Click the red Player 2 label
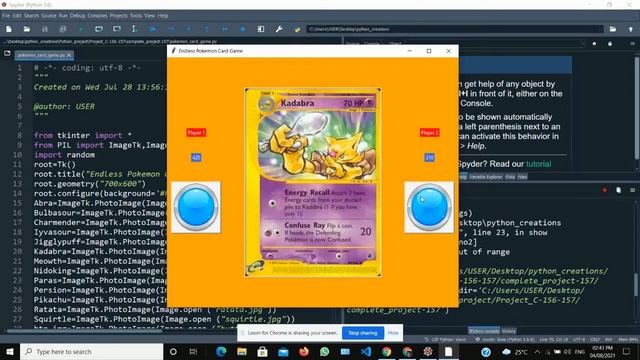This screenshot has height=360, width=640. (x=429, y=133)
